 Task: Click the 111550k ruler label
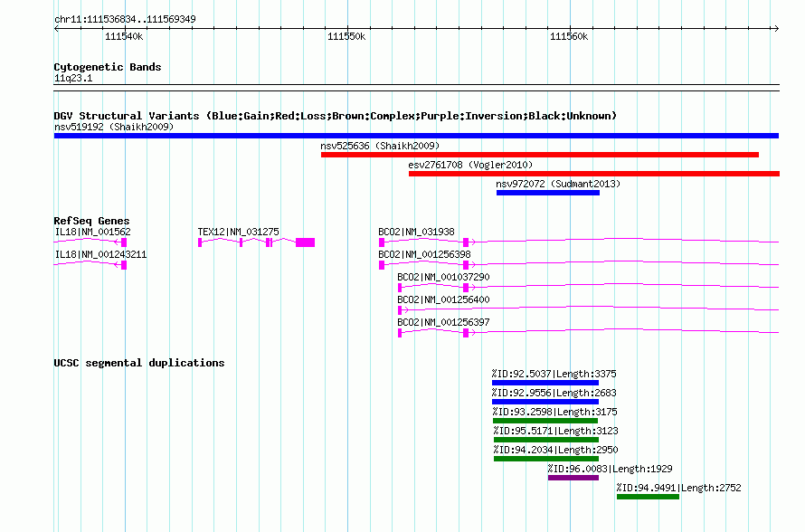tap(346, 37)
